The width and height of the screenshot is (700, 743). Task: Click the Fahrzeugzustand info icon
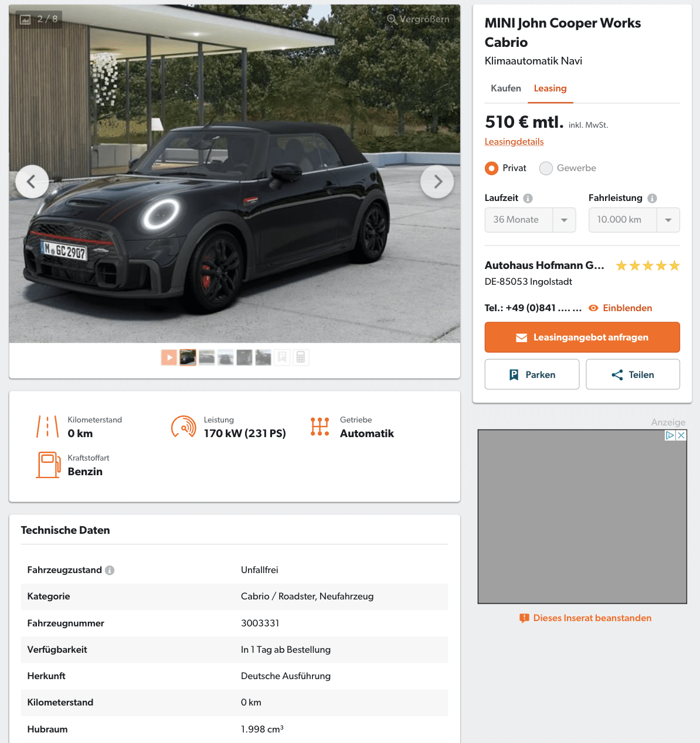110,570
